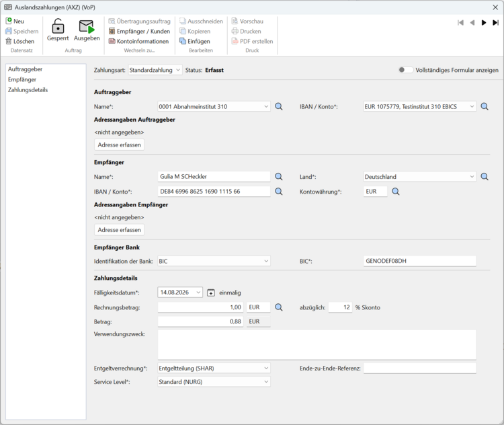
Task: Click Adresse erfassen under Empfänger
Action: [x=119, y=230]
